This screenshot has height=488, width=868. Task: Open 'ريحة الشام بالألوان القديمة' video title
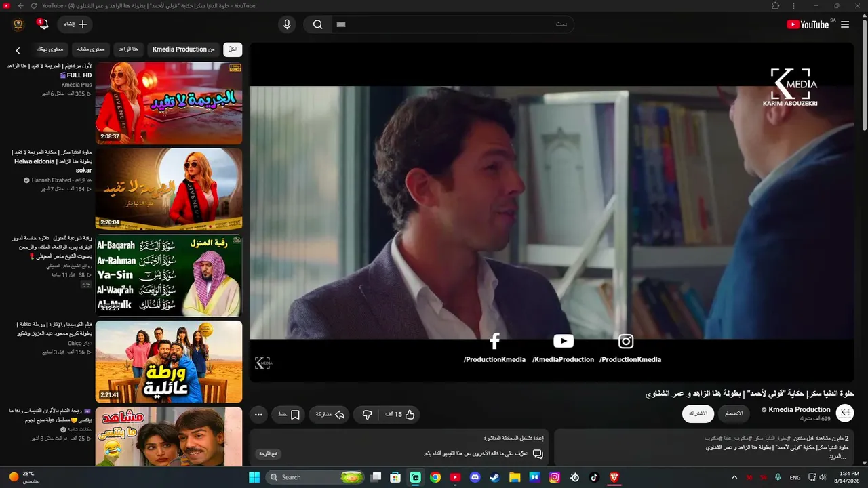point(50,415)
